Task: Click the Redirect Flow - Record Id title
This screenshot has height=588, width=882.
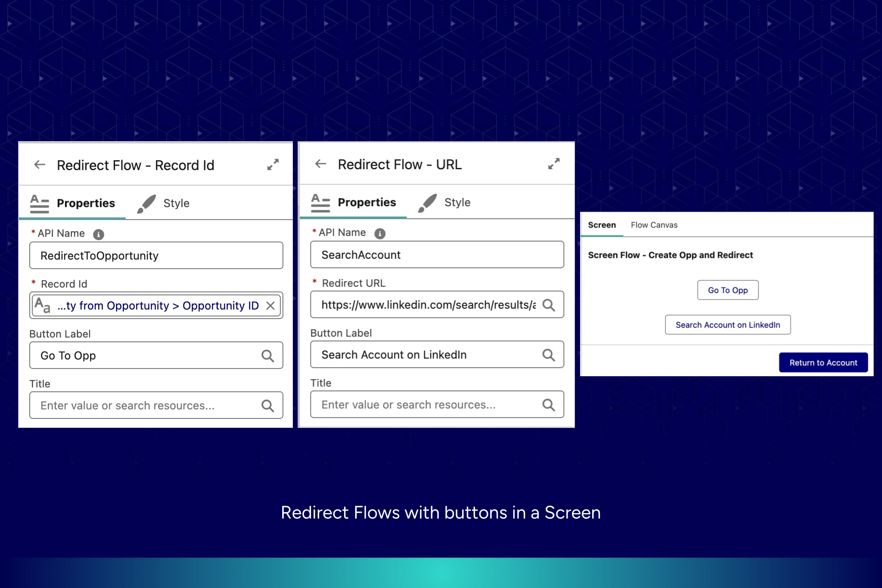Action: [135, 165]
